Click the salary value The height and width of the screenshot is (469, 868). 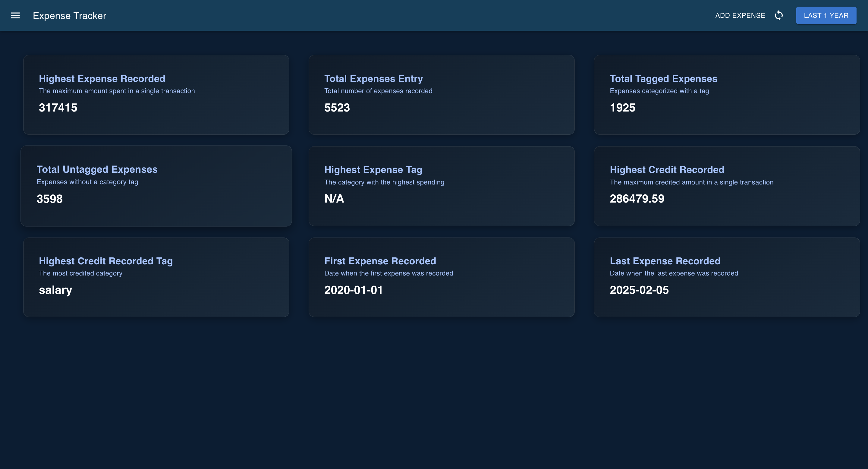[x=55, y=290]
